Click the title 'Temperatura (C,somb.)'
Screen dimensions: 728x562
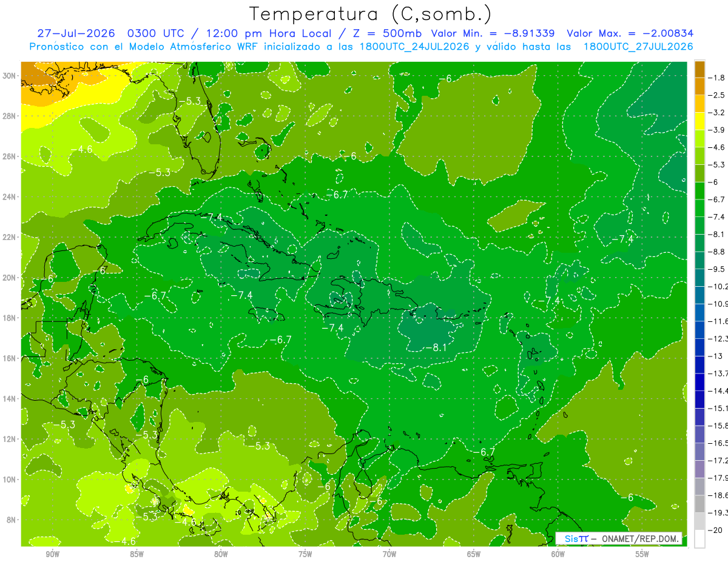click(x=371, y=14)
